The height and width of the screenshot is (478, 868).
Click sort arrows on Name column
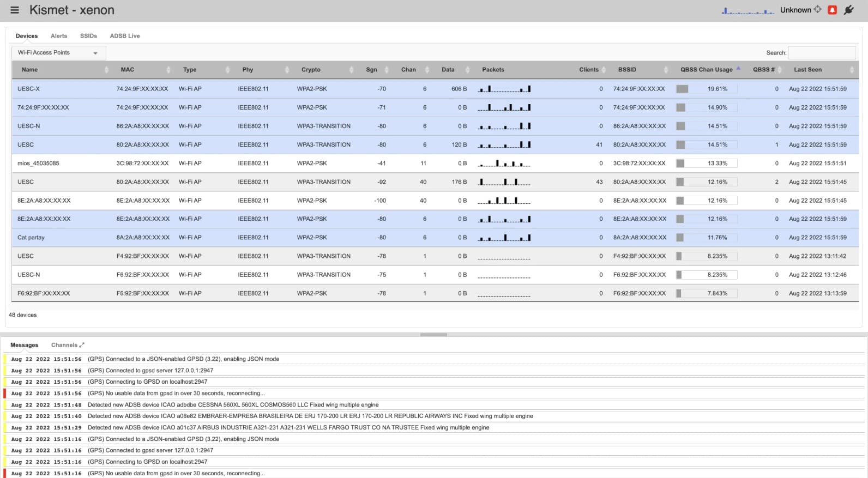(106, 70)
